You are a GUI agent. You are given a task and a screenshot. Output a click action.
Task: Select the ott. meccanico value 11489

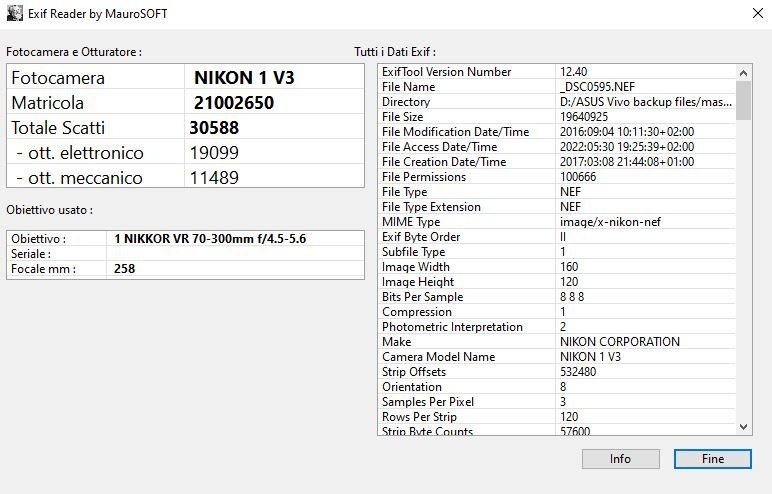click(x=214, y=177)
